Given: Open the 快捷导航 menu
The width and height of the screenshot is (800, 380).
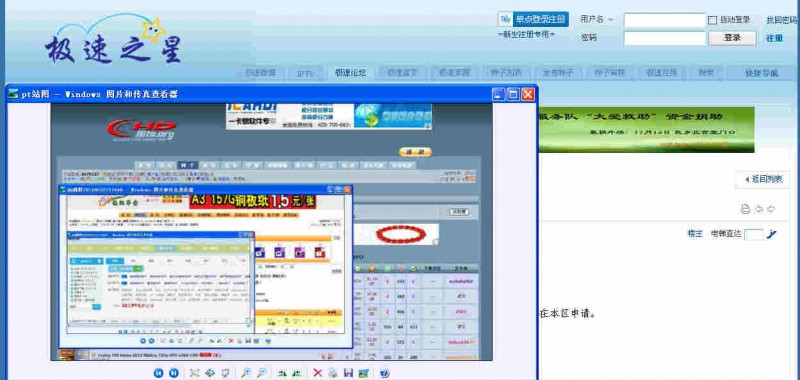Looking at the screenshot, I should (761, 73).
